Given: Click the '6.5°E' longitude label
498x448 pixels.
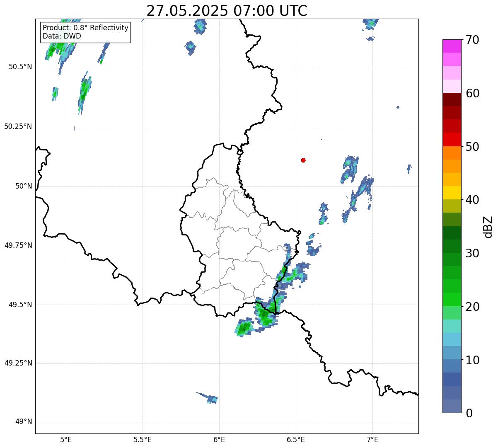Looking at the screenshot, I should coord(296,440).
